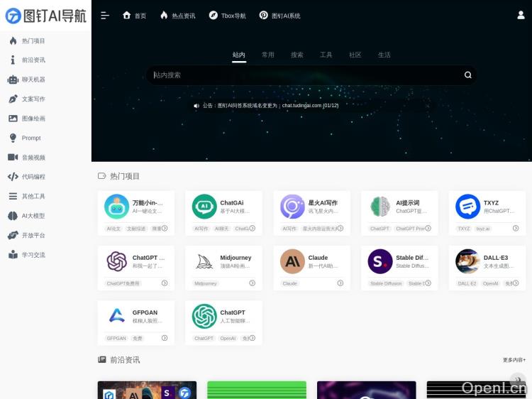Click the arrow button on TXYZ card
Viewport: 532px width, 399px height.
[x=516, y=228]
